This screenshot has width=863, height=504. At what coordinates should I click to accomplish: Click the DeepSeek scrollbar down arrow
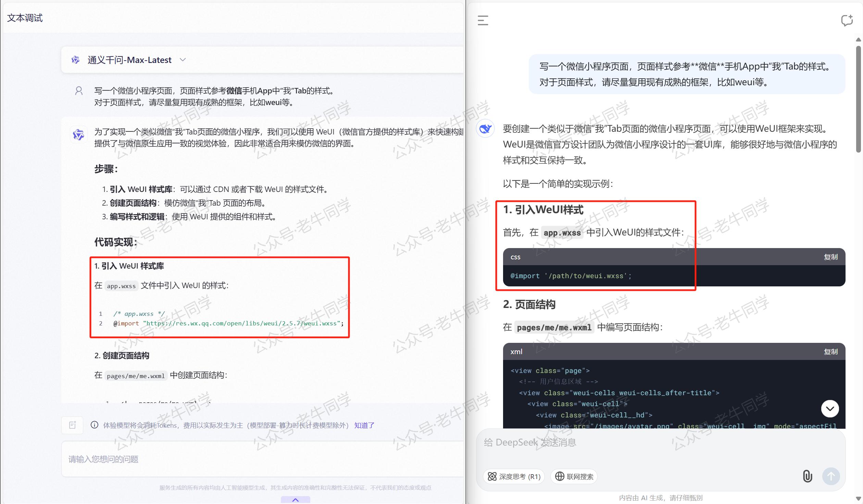[858, 499]
